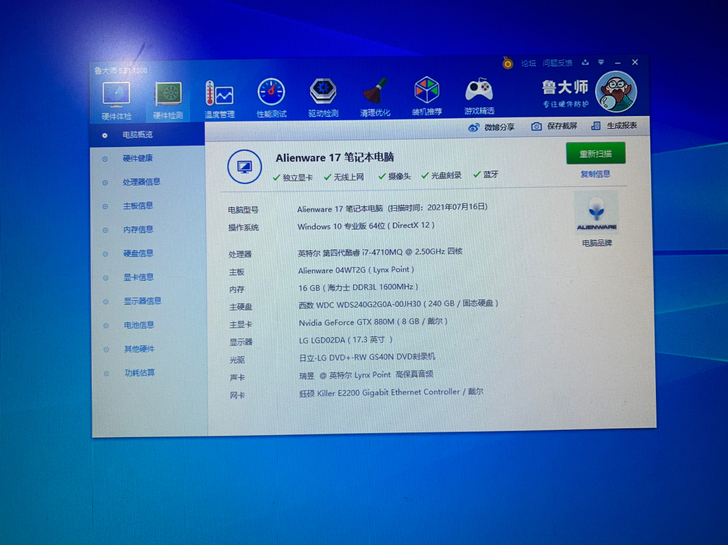Click the camera icon for 保存截屏
728x545 pixels.
(x=536, y=126)
